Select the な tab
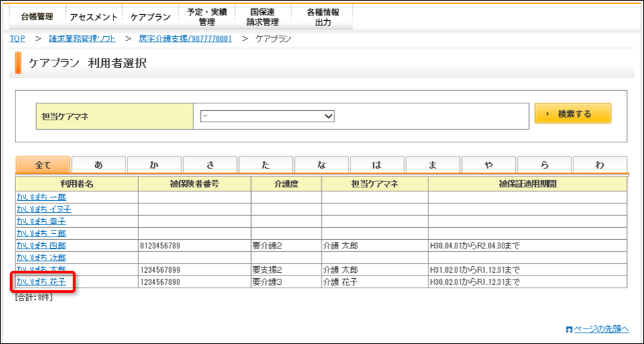Image resolution: width=644 pixels, height=344 pixels. 322,165
